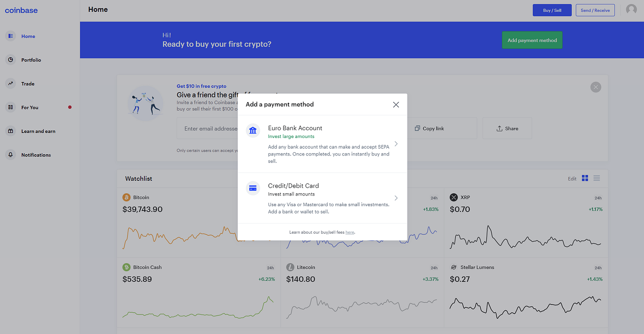Click the Bitcoin price $39,743.90
This screenshot has width=644, height=334.
coord(143,209)
